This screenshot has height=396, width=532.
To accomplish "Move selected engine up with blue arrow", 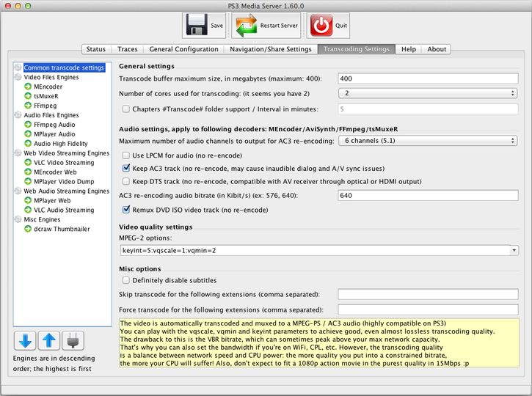I will point(49,340).
